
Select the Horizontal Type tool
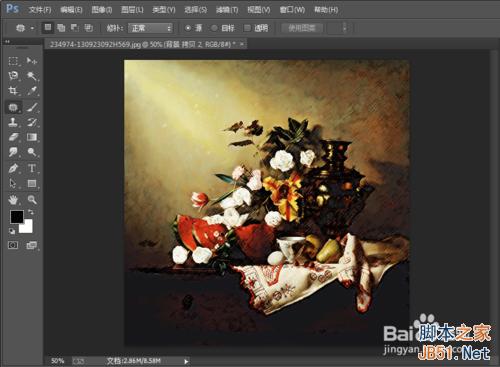click(32, 168)
